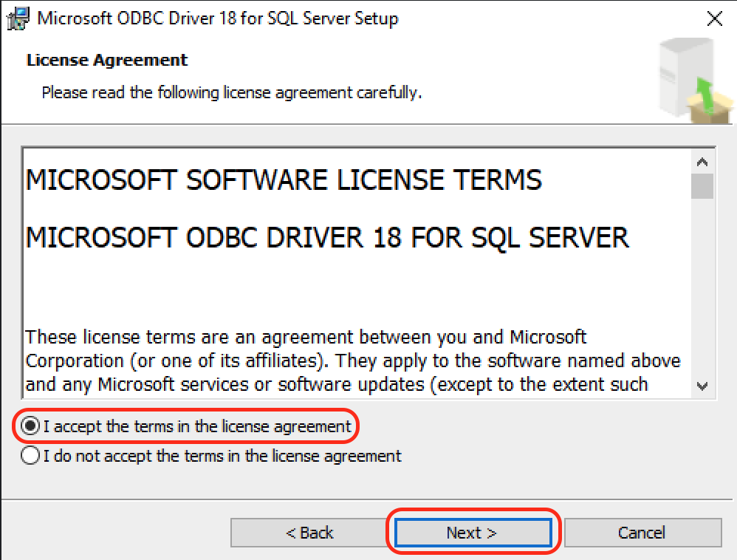Click the Next button to continue setup

coord(473,532)
